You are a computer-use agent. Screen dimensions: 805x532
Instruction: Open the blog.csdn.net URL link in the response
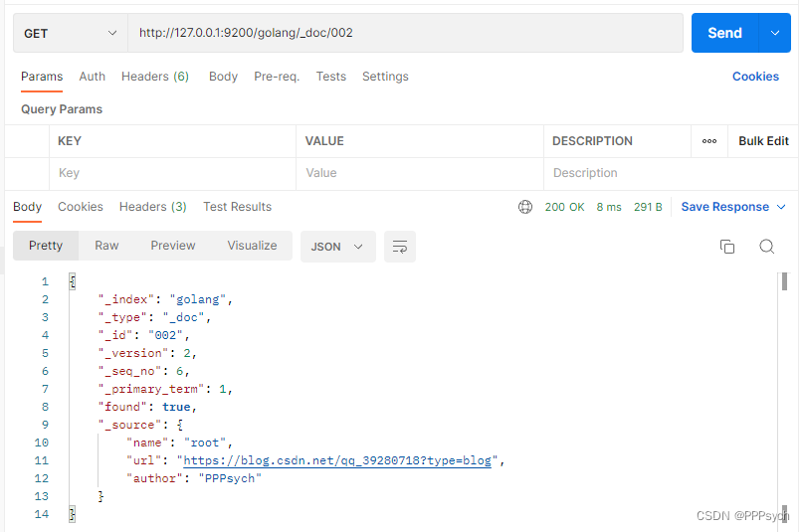[x=337, y=460]
